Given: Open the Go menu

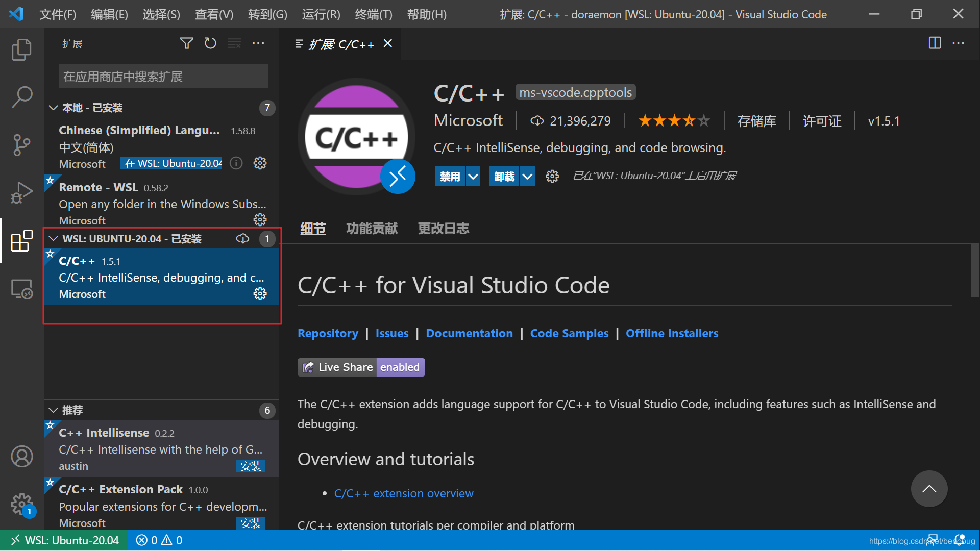Looking at the screenshot, I should point(267,14).
